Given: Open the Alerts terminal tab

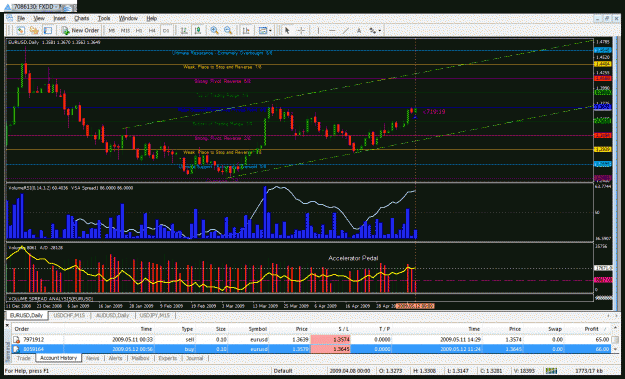Looking at the screenshot, I should pyautogui.click(x=116, y=358).
